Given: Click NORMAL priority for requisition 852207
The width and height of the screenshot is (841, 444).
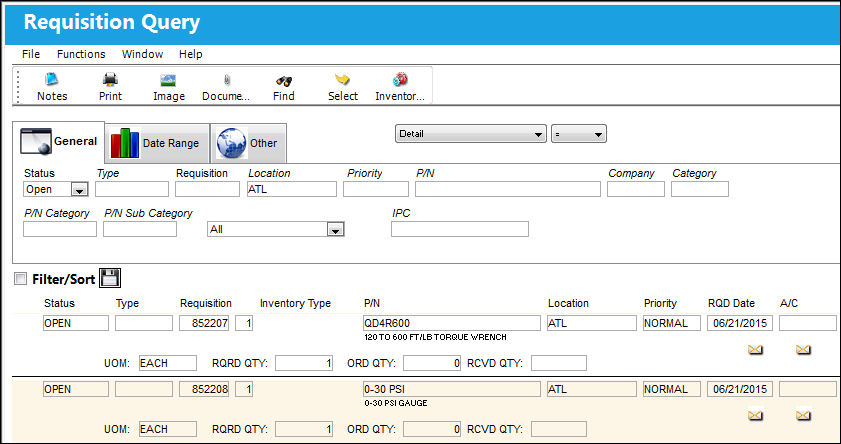Looking at the screenshot, I should [x=672, y=323].
